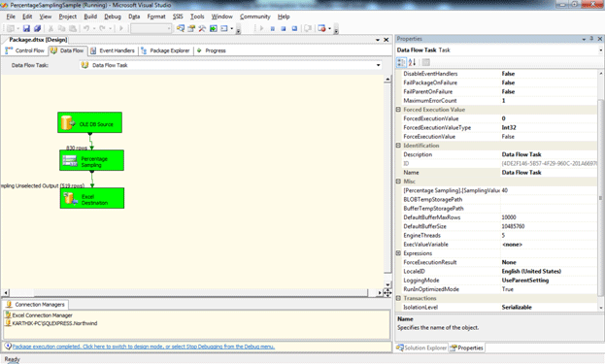Image resolution: width=605 pixels, height=364 pixels.
Task: Click the Properties grid scroll-down arrow
Action: (600, 308)
